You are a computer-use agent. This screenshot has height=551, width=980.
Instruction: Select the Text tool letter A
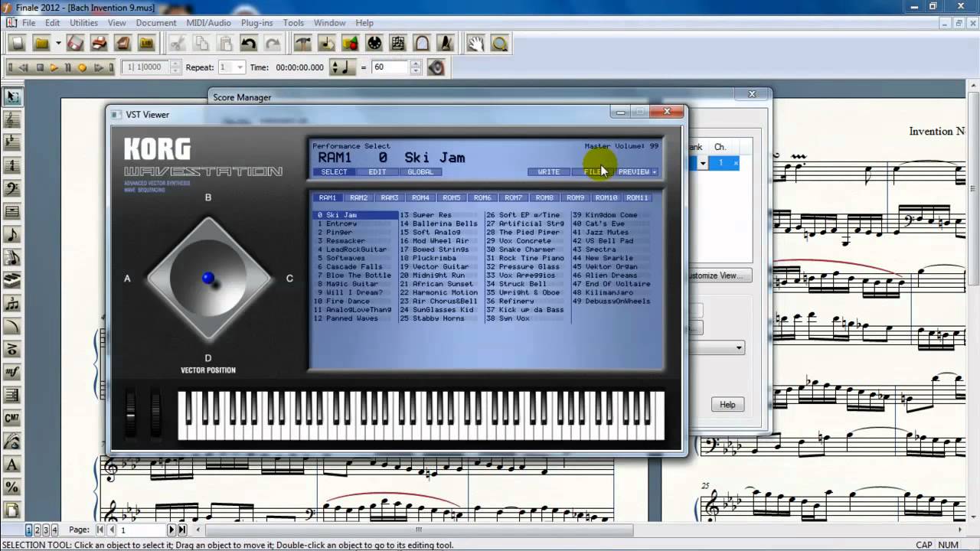pyautogui.click(x=12, y=465)
